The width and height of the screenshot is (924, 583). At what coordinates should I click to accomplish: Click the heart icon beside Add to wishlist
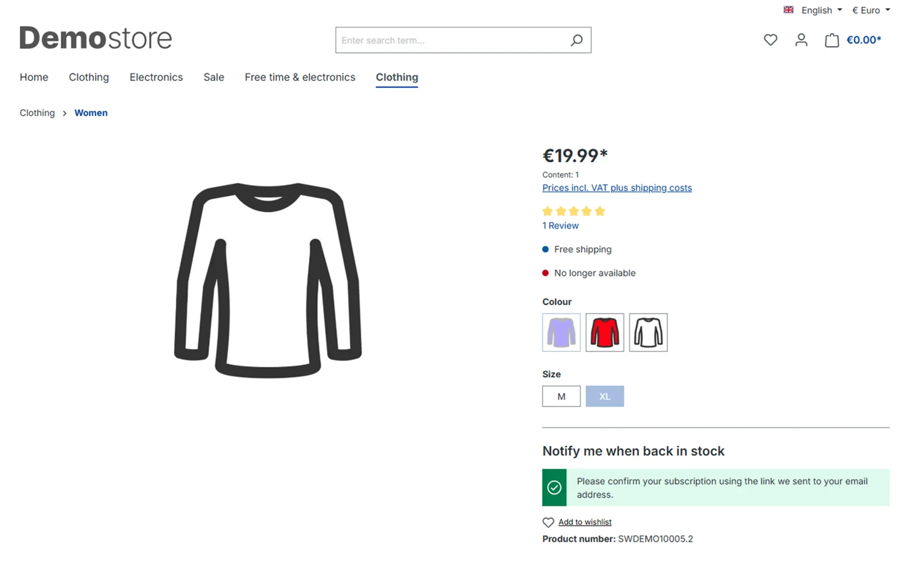548,522
